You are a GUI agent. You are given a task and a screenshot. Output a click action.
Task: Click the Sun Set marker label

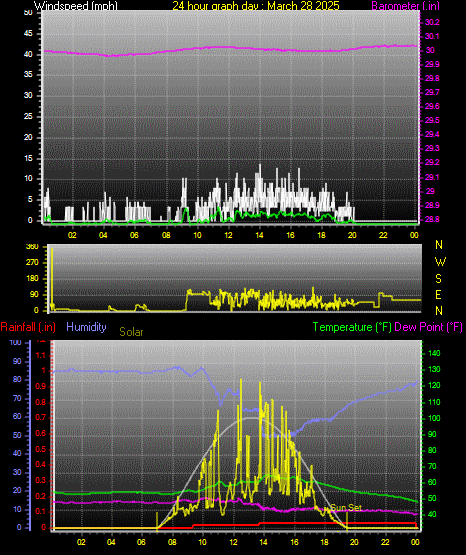coord(346,508)
